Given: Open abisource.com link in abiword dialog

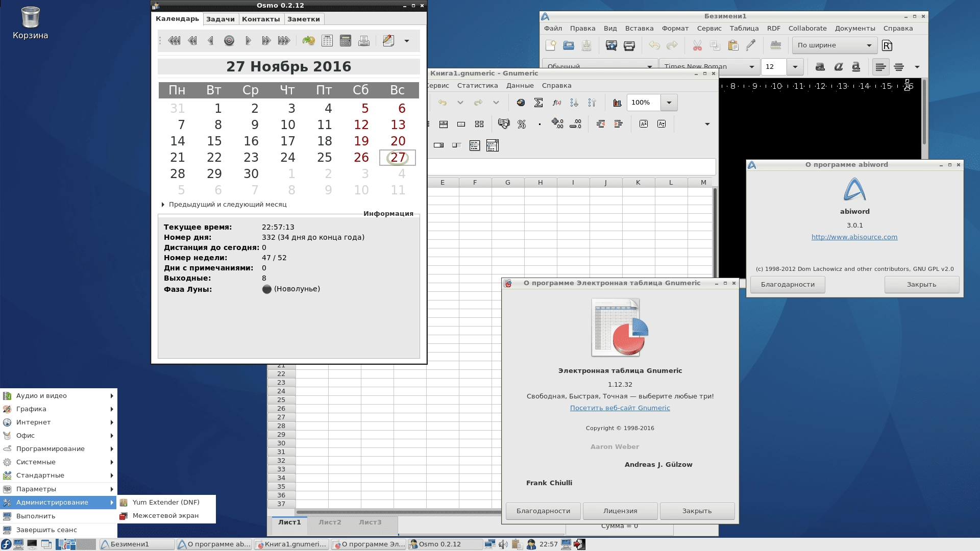Looking at the screenshot, I should coord(854,237).
